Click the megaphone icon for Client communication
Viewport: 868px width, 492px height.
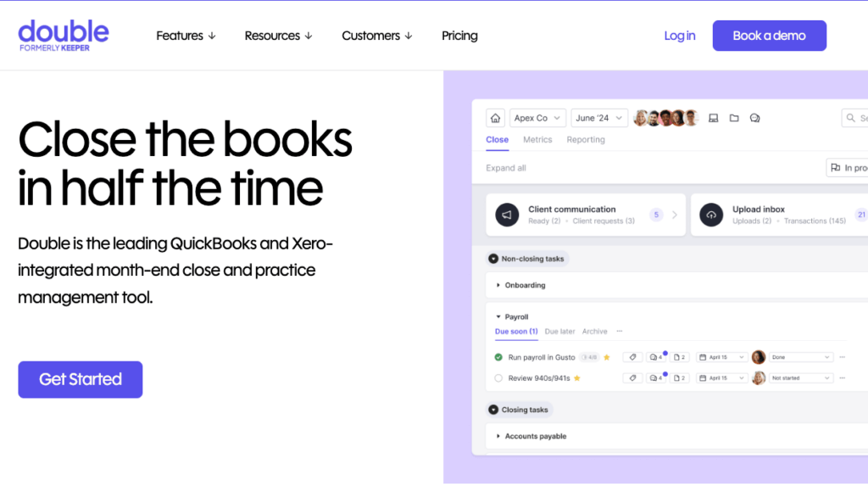point(506,215)
